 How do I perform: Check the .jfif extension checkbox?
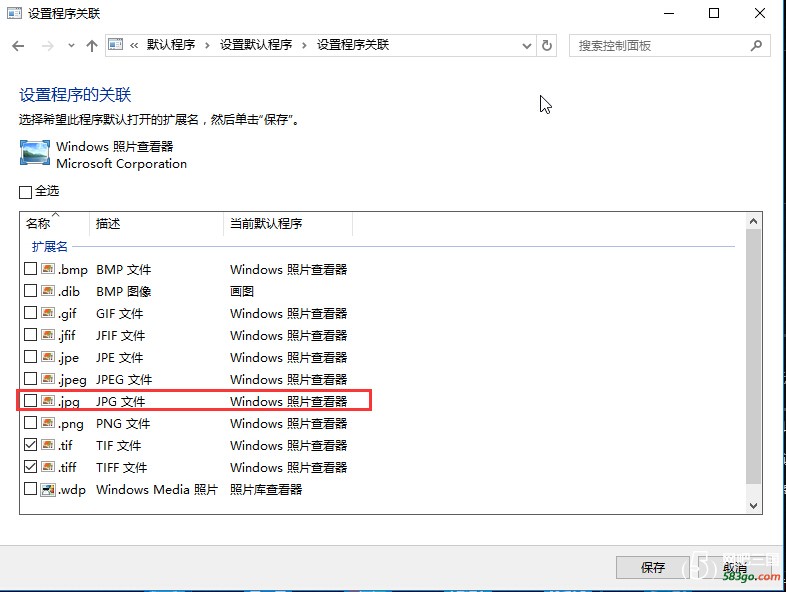[x=31, y=335]
